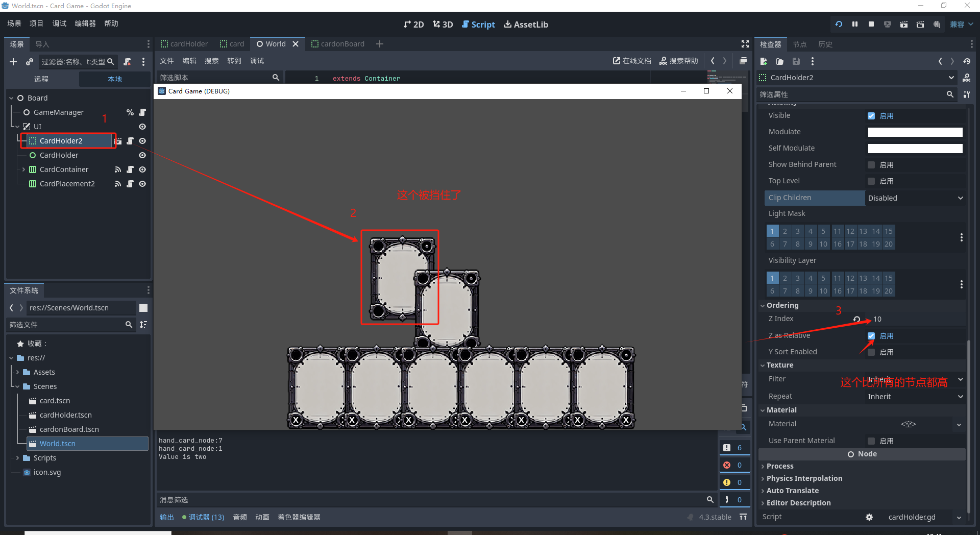Disable the Z as Relative checkbox

pyautogui.click(x=871, y=336)
